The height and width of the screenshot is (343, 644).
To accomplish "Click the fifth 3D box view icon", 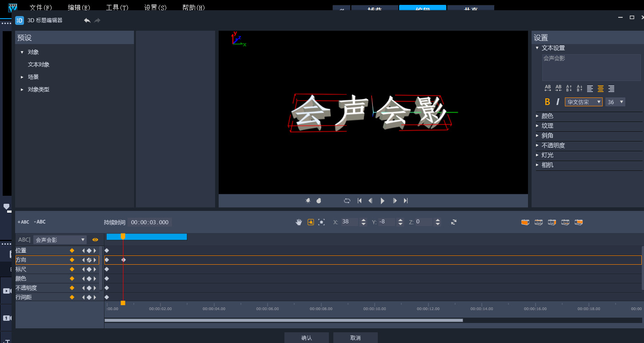I will [x=579, y=222].
